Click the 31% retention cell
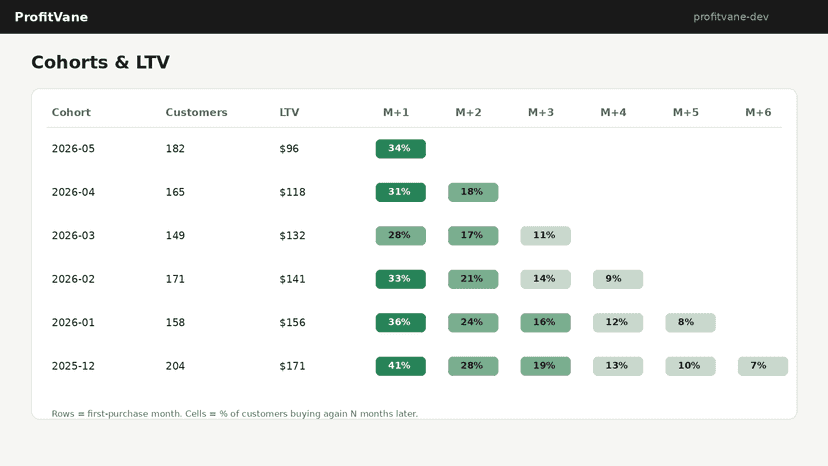This screenshot has height=466, width=828. click(400, 192)
